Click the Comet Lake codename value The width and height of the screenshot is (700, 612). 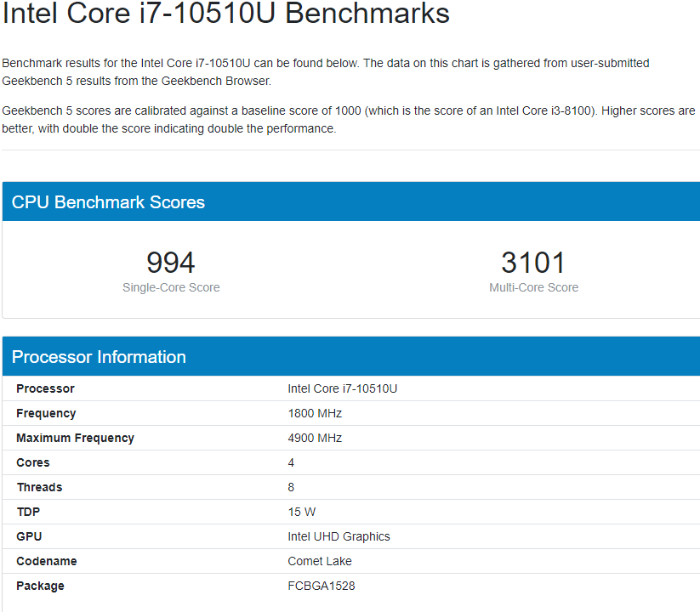[x=320, y=561]
